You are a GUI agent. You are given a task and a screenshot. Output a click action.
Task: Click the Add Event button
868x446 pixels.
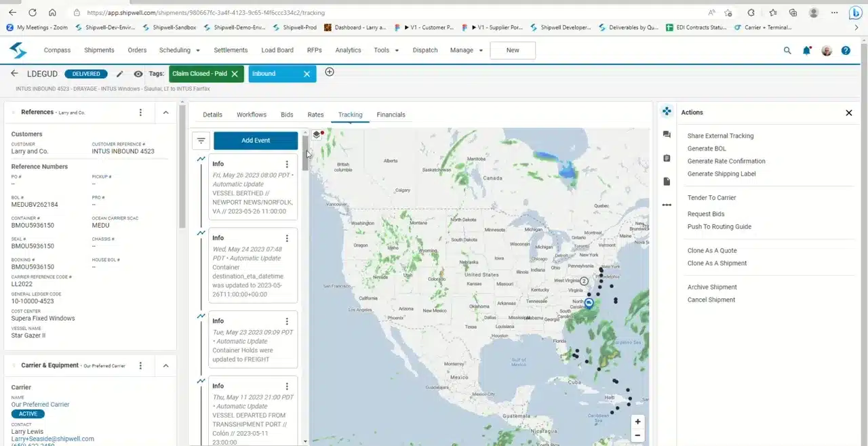click(x=256, y=140)
